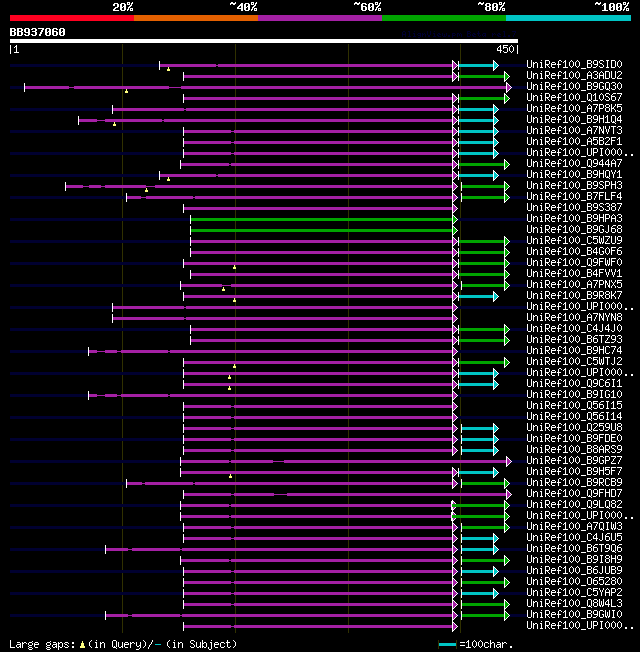Click the UniRef100_B9IG10 label
Screen dimensions: 640x652
tap(574, 394)
